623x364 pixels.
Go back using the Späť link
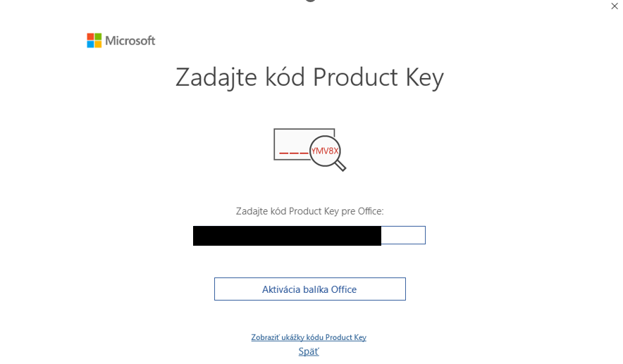click(309, 351)
